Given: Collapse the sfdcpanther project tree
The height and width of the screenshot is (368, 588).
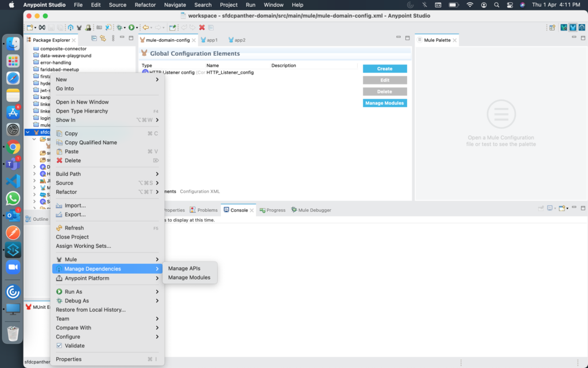Looking at the screenshot, I should point(28,132).
